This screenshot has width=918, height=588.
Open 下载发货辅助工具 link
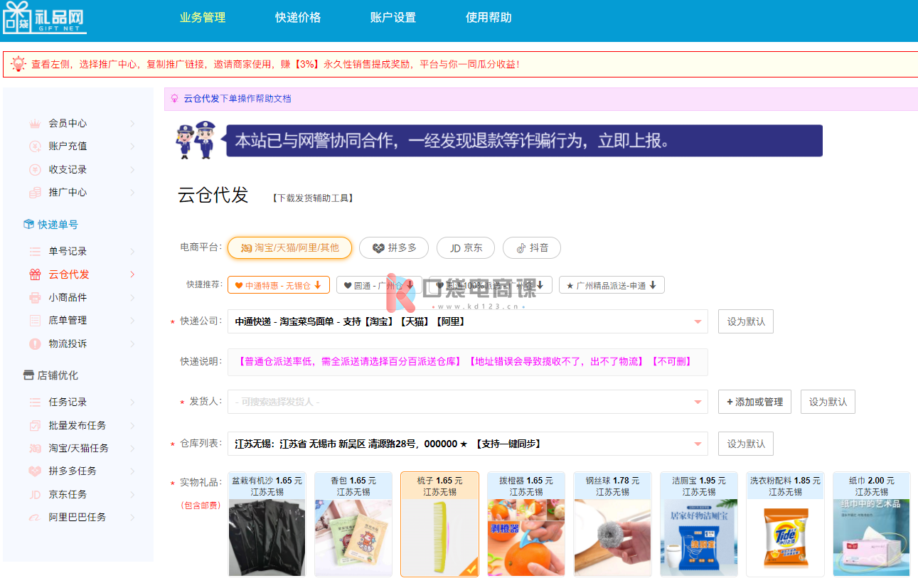(x=313, y=198)
